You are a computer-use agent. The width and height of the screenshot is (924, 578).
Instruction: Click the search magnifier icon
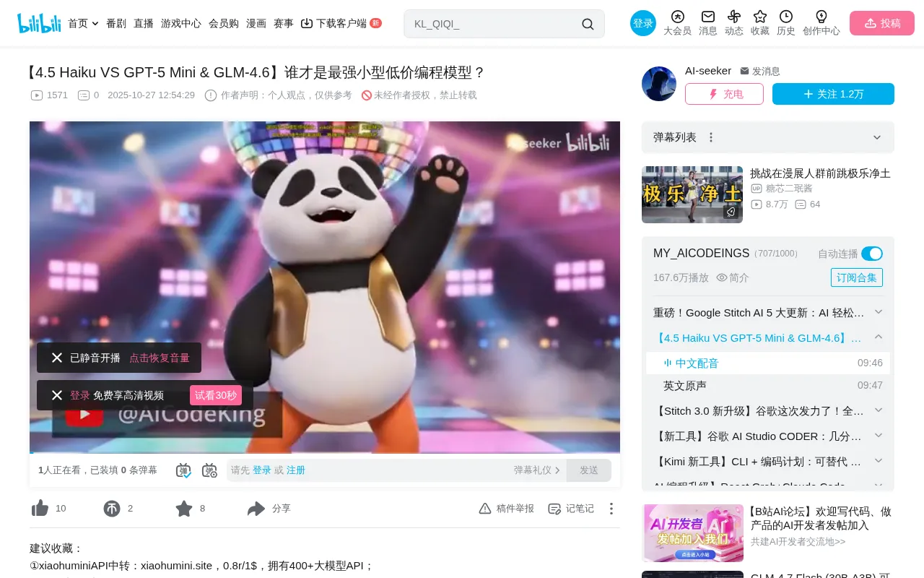pyautogui.click(x=588, y=24)
